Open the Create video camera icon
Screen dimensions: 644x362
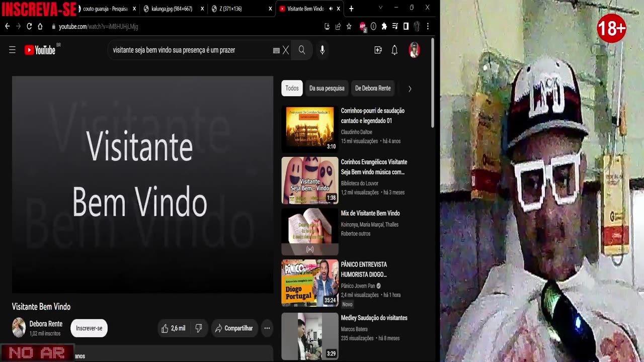tap(378, 50)
